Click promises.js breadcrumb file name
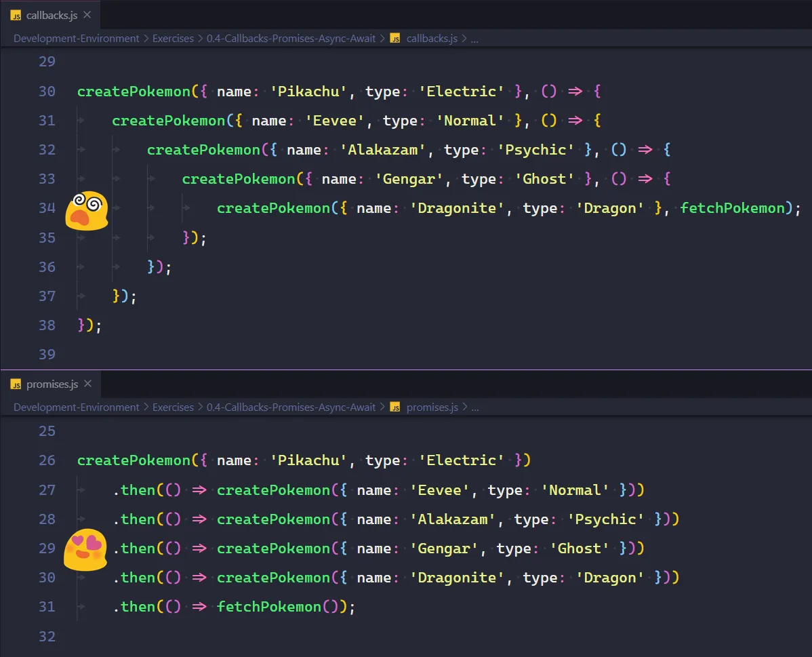 click(432, 407)
